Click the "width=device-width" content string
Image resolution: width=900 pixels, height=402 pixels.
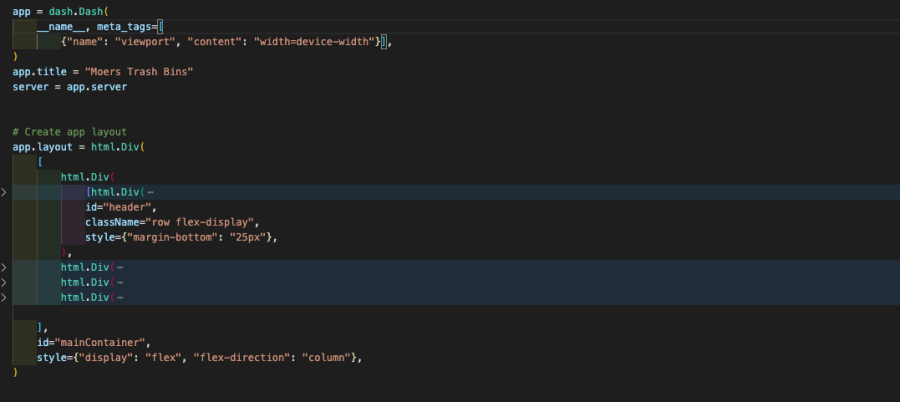pos(315,41)
